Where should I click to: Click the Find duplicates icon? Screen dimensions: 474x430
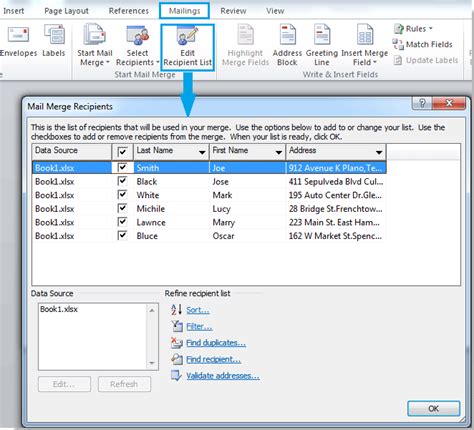(177, 342)
